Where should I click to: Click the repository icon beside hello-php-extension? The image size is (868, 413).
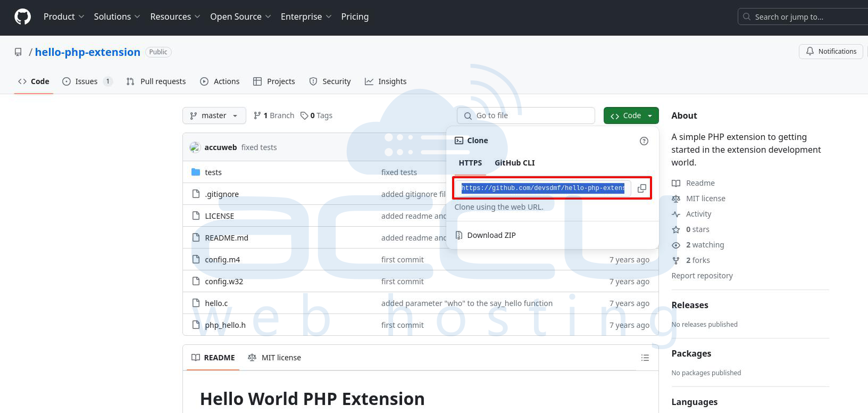tap(18, 52)
